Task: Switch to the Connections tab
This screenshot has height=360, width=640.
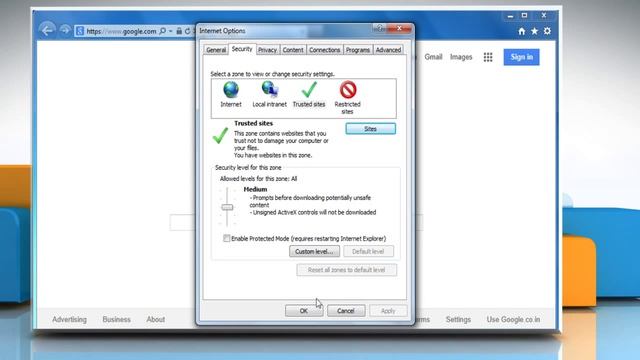Action: tap(324, 50)
